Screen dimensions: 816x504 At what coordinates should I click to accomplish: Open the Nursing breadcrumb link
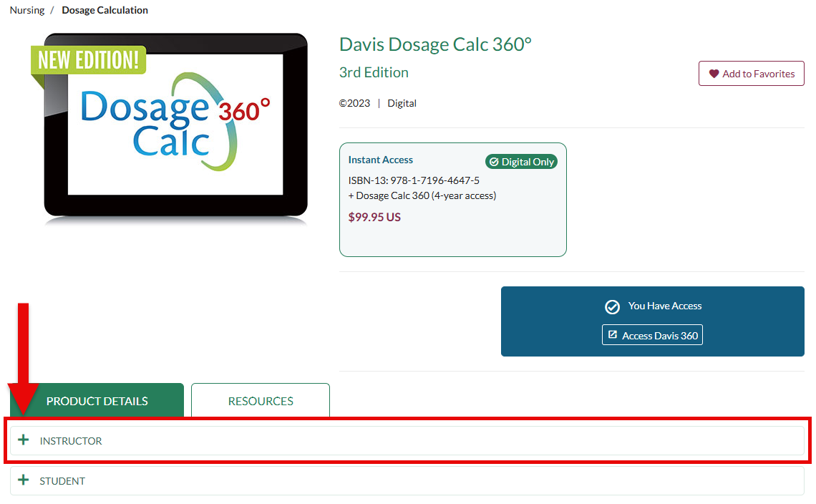point(27,10)
